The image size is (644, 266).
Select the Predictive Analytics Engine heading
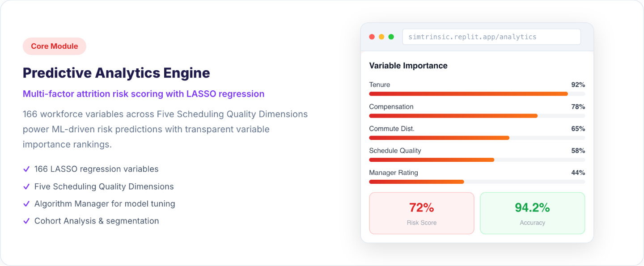click(116, 73)
